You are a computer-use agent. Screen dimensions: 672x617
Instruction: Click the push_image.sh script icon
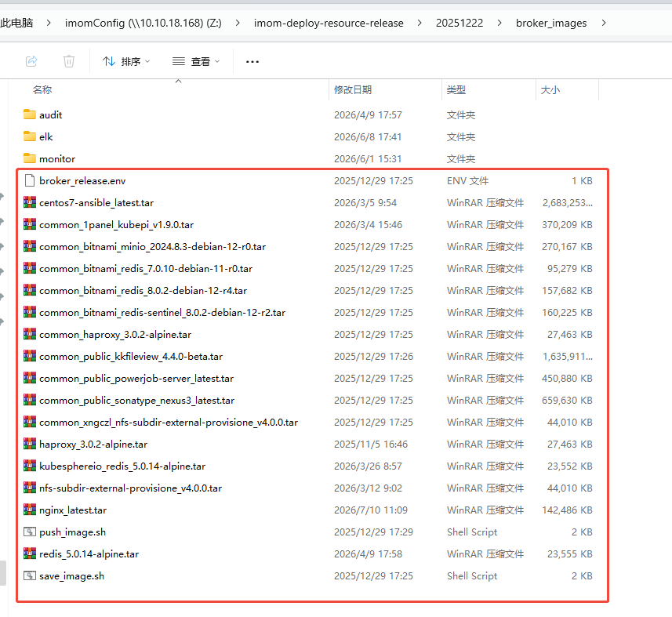30,532
